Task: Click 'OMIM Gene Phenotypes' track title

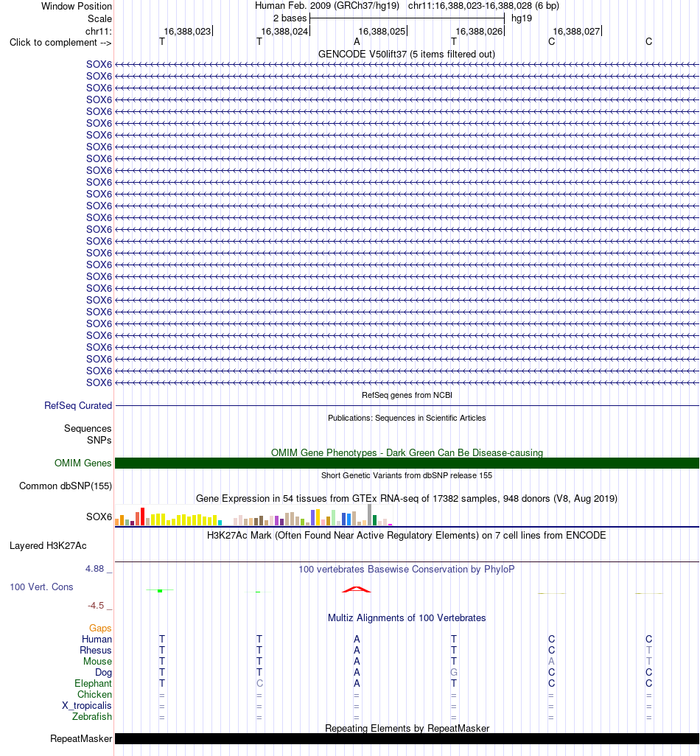Action: [x=407, y=452]
